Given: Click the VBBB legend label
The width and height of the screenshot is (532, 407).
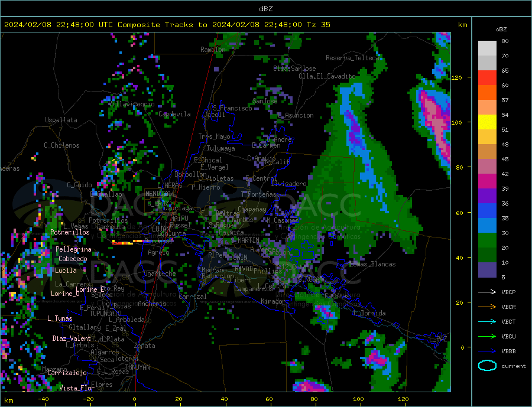Looking at the screenshot, I should point(508,351).
